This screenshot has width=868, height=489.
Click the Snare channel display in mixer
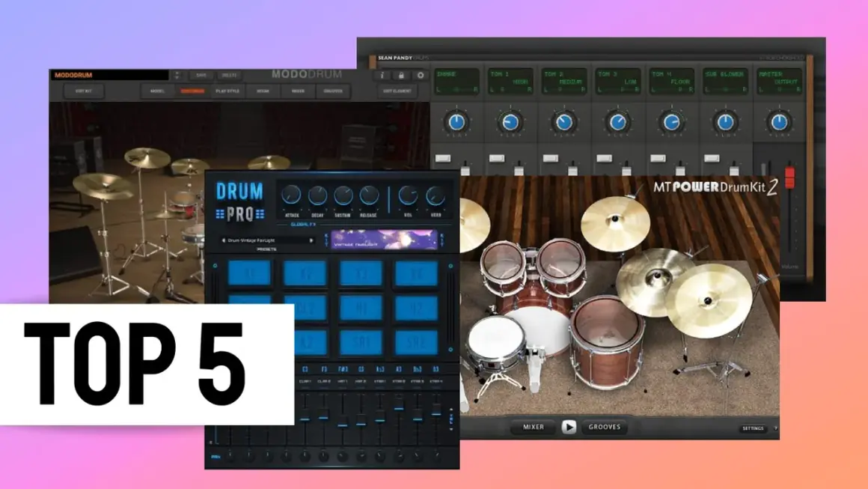456,82
